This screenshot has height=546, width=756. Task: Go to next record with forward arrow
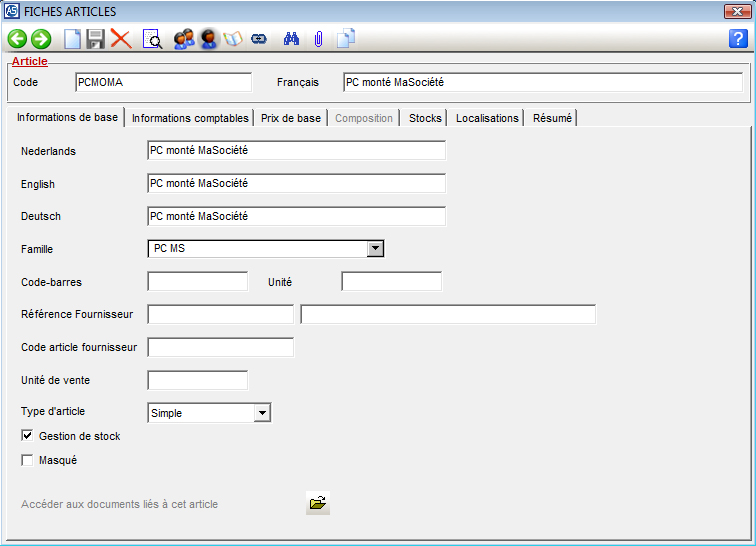tap(41, 39)
